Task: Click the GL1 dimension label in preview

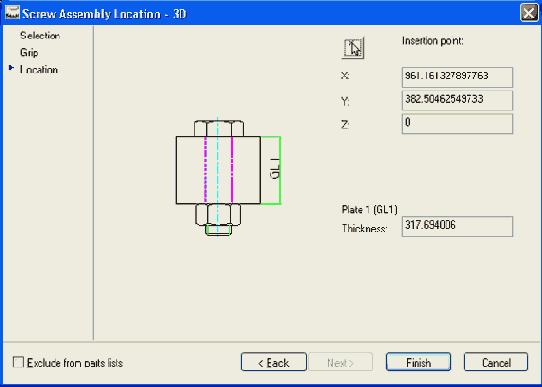Action: click(x=275, y=169)
